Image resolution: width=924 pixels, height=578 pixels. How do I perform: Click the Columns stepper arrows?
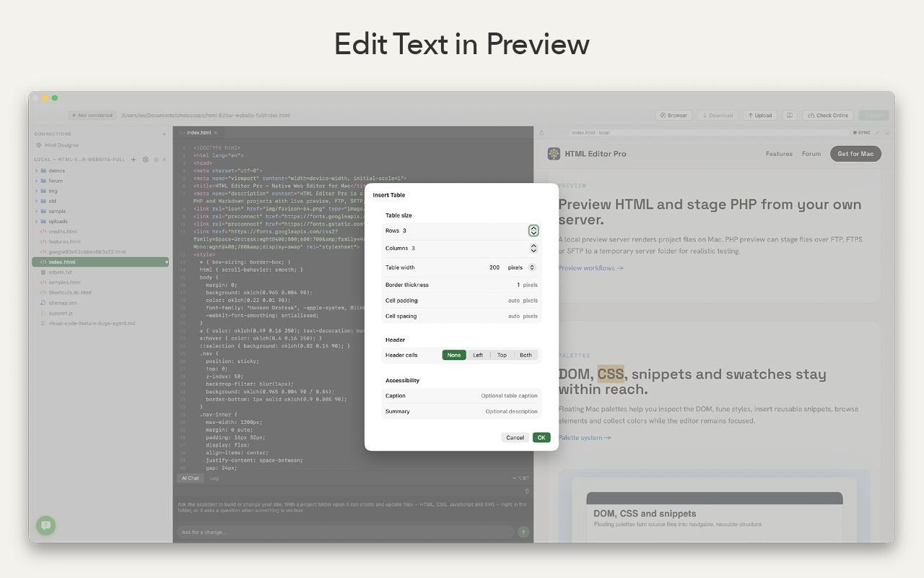(533, 248)
